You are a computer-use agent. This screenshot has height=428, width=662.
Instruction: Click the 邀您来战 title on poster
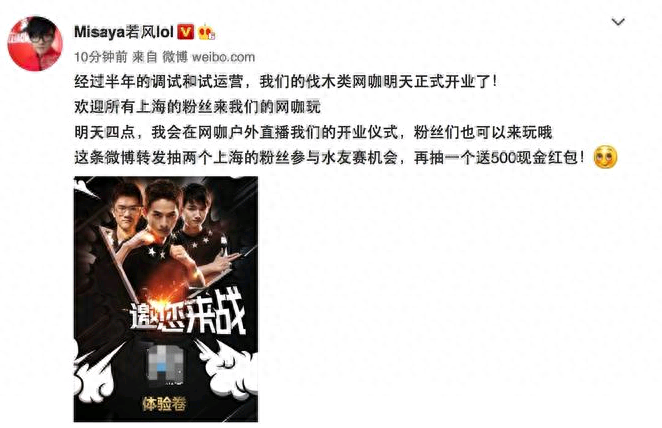pyautogui.click(x=188, y=316)
